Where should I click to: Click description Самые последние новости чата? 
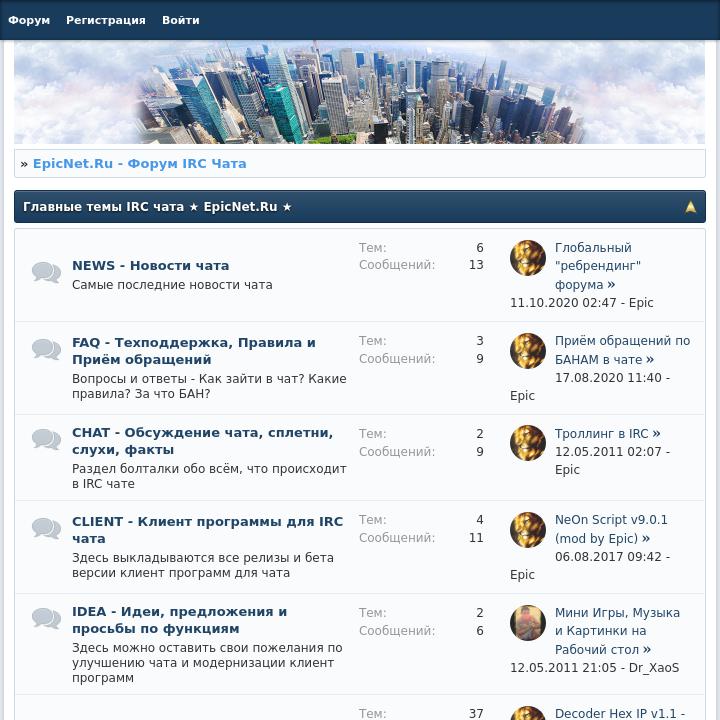point(172,285)
